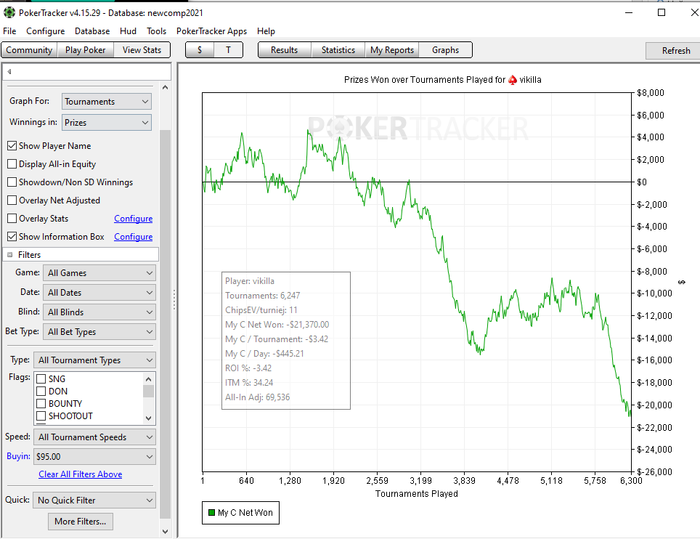The image size is (700, 539).
Task: Open the Hud menu
Action: [128, 31]
